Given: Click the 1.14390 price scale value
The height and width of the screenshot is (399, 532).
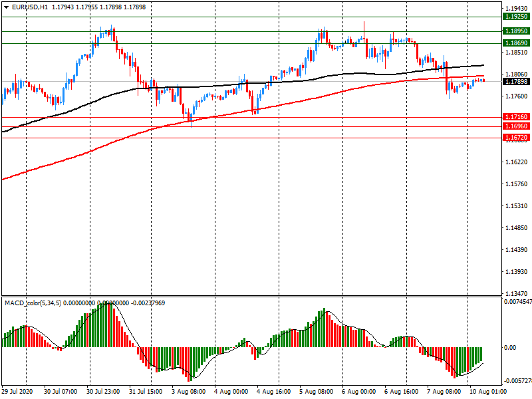Looking at the screenshot, I should (x=517, y=250).
